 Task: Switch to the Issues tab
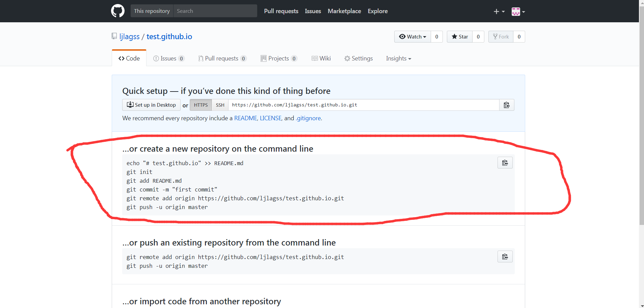click(169, 58)
